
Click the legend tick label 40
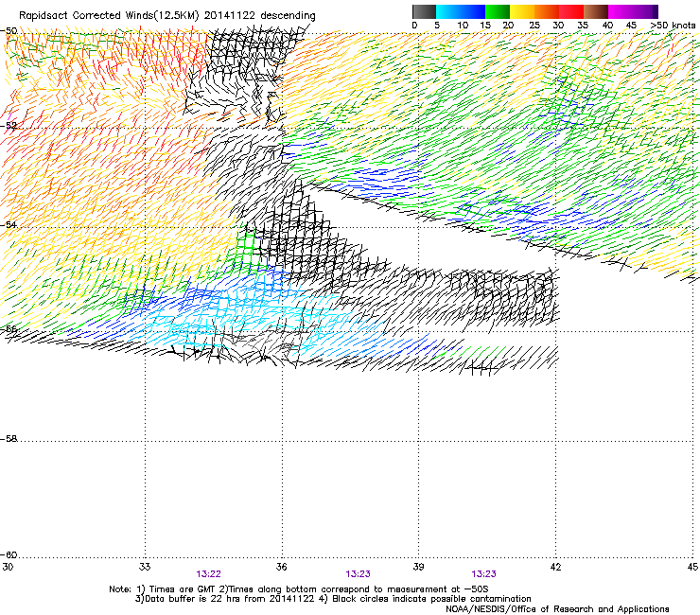(607, 26)
